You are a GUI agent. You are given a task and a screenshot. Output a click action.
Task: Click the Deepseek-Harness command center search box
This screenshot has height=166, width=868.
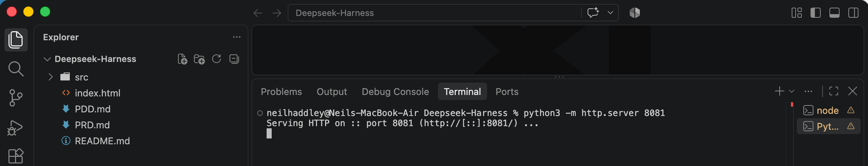(x=434, y=13)
